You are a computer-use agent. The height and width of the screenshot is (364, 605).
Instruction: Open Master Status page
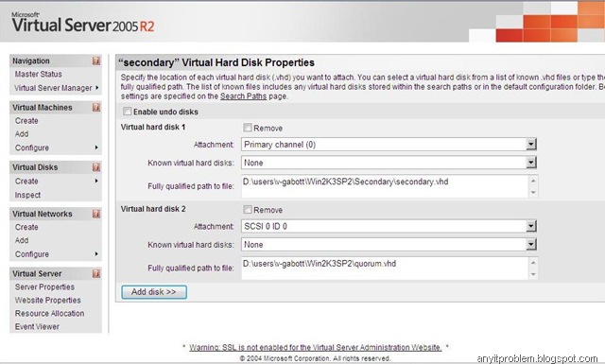pyautogui.click(x=38, y=74)
